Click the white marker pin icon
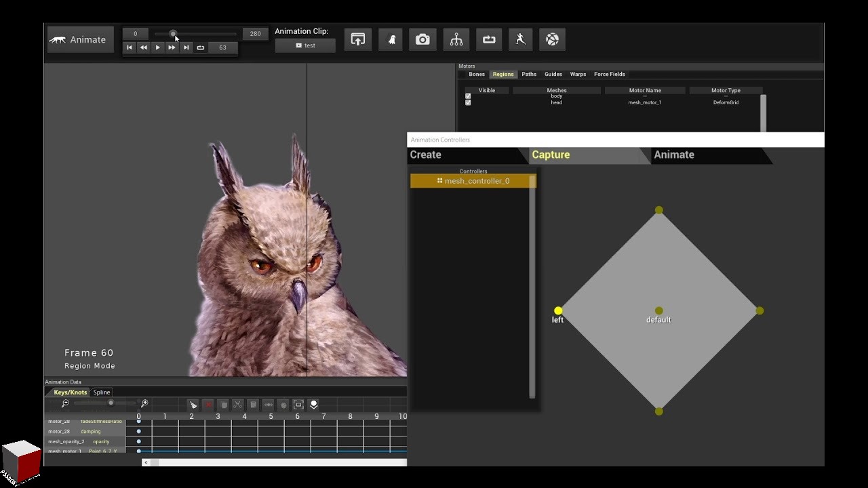This screenshot has height=488, width=868. (x=313, y=405)
